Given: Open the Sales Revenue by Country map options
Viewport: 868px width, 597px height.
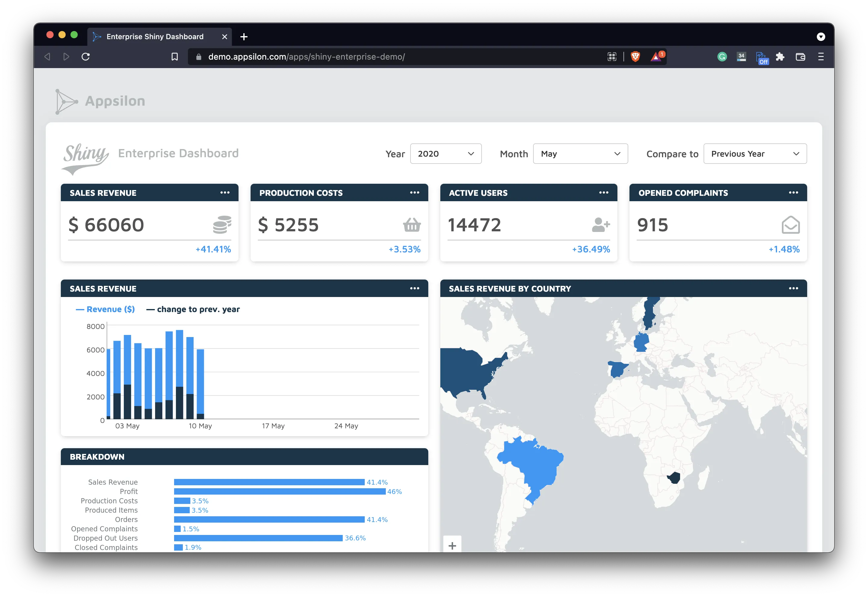Looking at the screenshot, I should coord(793,288).
